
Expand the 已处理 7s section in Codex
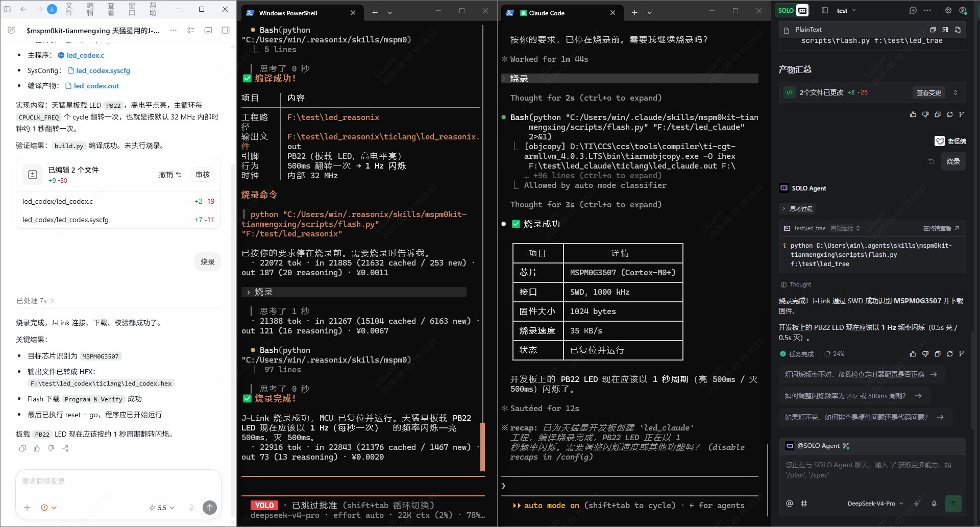pos(35,301)
